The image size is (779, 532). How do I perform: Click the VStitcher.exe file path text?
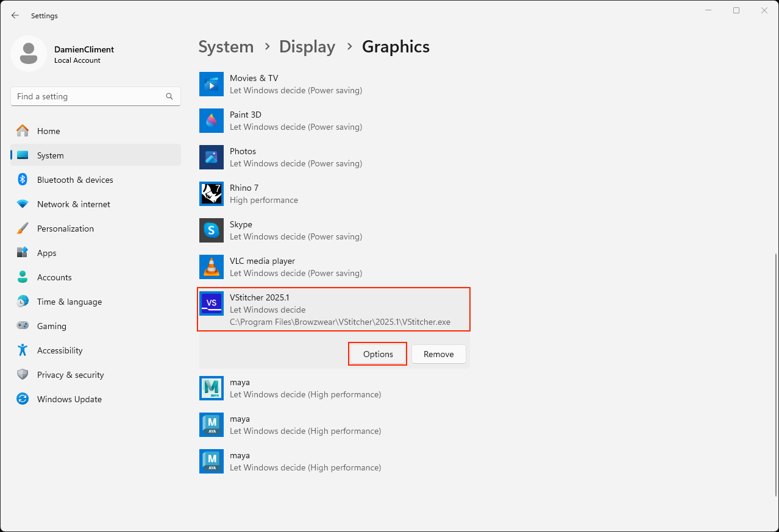point(340,322)
